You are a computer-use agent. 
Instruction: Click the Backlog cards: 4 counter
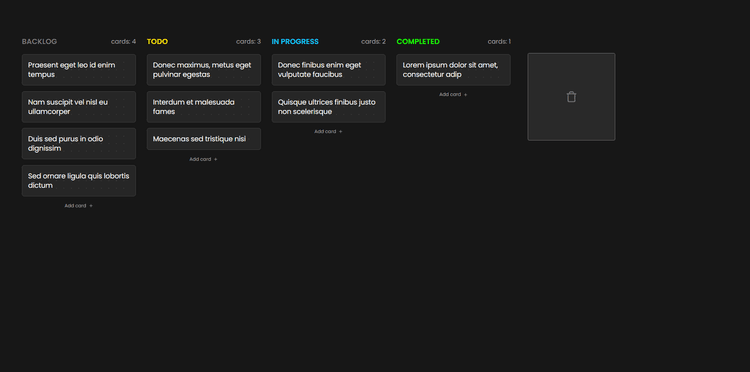coord(123,42)
